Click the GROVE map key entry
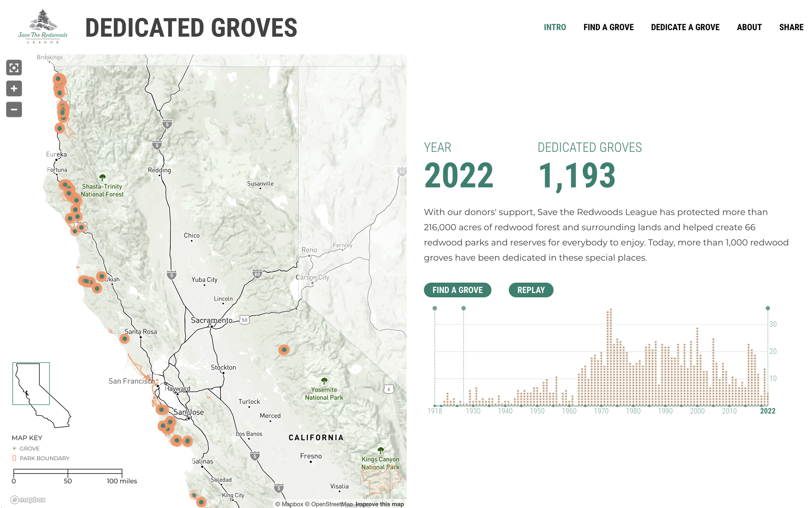 pyautogui.click(x=26, y=448)
